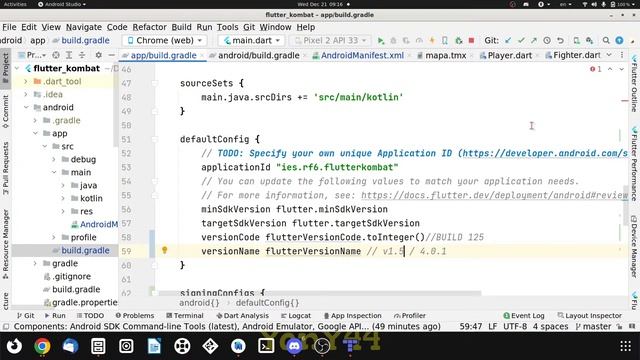This screenshot has height=360, width=640.
Task: Open the main.dart run configuration dropdown
Action: click(x=251, y=40)
